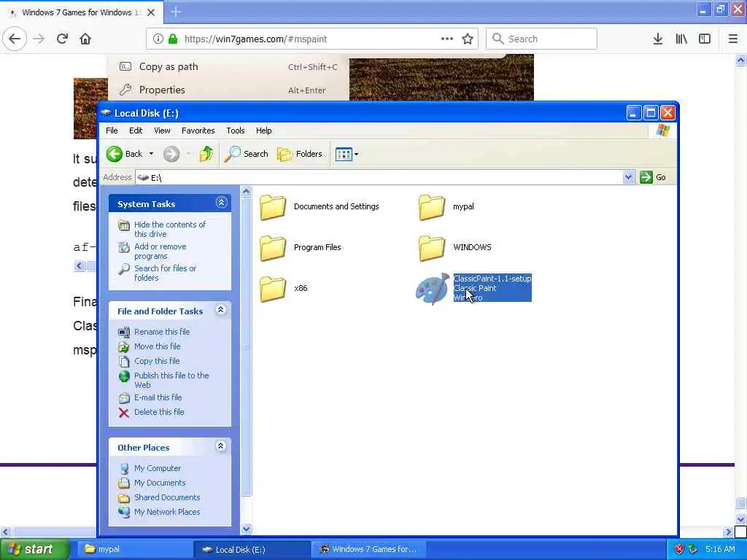Switch to Windows 7 Games taskbar button
This screenshot has height=560, width=747.
368,549
